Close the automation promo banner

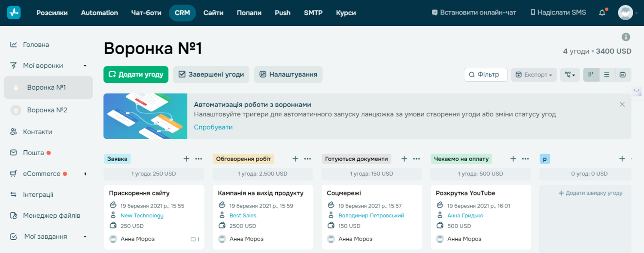tap(622, 104)
